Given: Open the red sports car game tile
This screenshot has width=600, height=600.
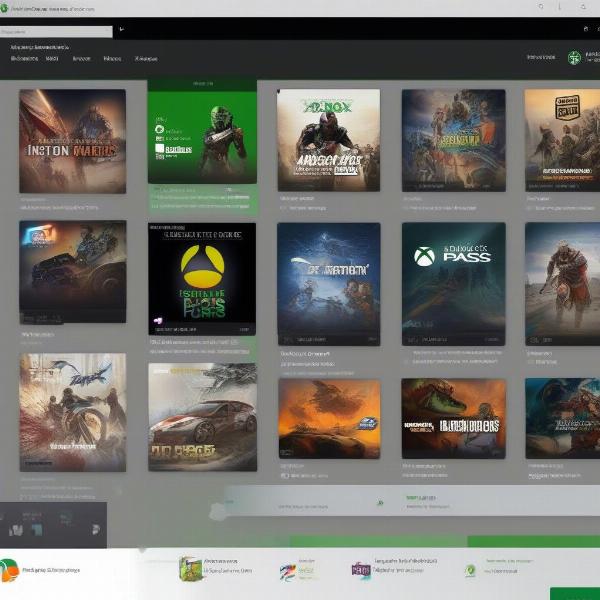Looking at the screenshot, I should pos(202,417).
